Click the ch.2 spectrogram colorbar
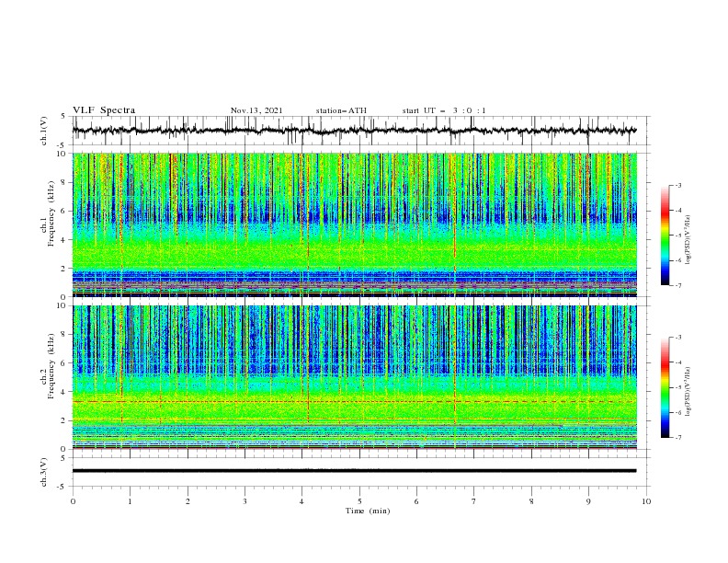 pos(665,387)
